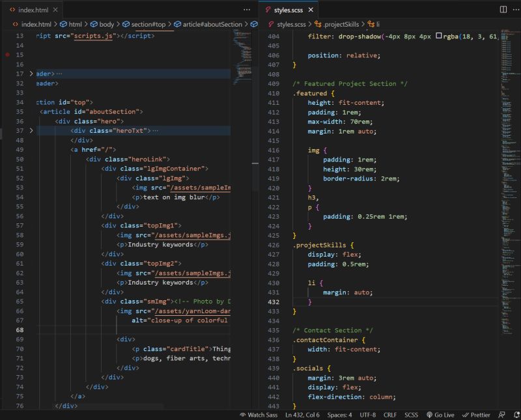Expand folded header block at line 17
Viewport: 521px width, 420px height.
(x=31, y=74)
